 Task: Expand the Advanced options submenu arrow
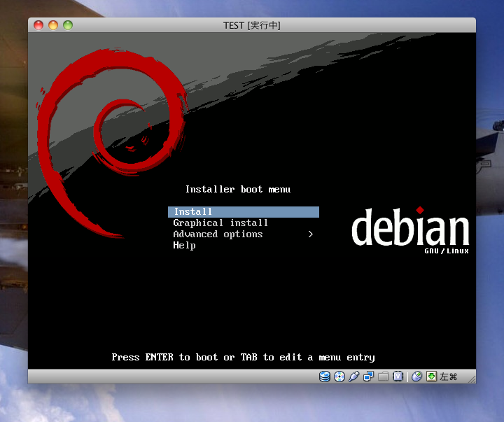(311, 234)
